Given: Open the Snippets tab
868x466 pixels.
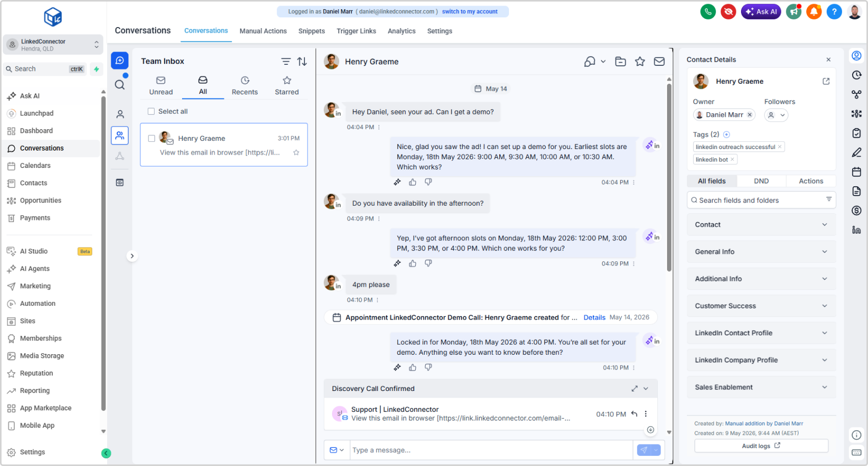Looking at the screenshot, I should click(x=312, y=31).
